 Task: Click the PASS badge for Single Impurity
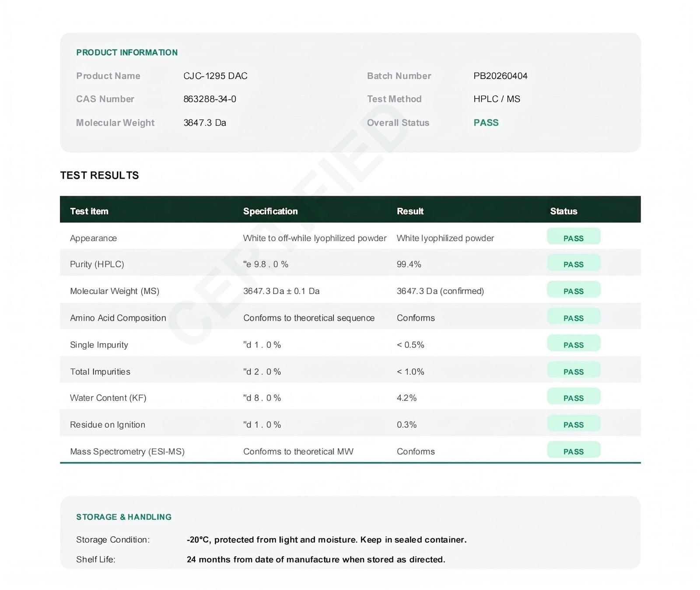click(x=574, y=343)
